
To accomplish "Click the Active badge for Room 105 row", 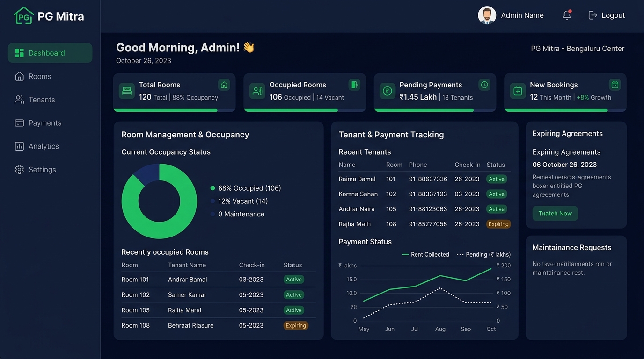I will (294, 310).
